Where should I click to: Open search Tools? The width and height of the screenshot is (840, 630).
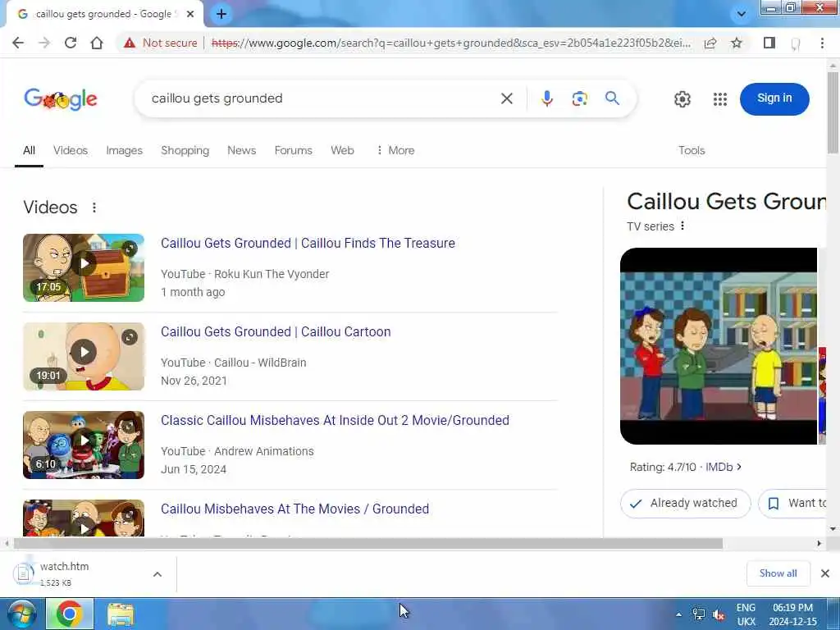[x=692, y=151]
